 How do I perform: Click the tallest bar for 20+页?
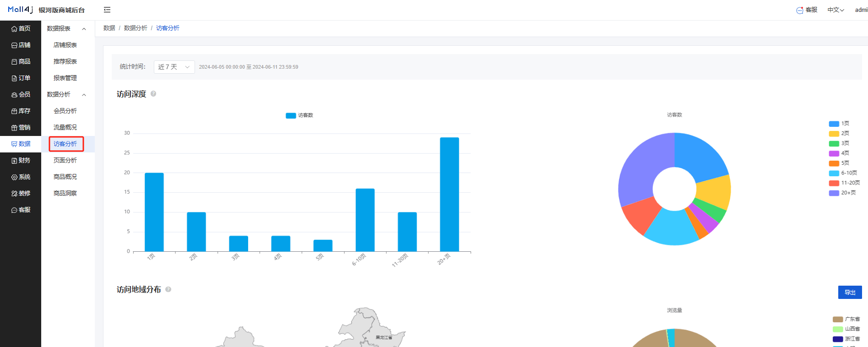point(449,194)
